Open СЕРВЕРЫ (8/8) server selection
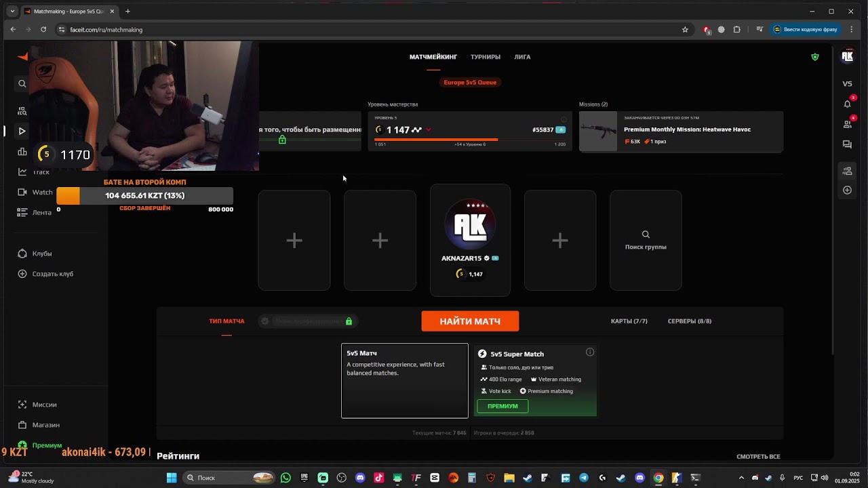 tap(690, 321)
